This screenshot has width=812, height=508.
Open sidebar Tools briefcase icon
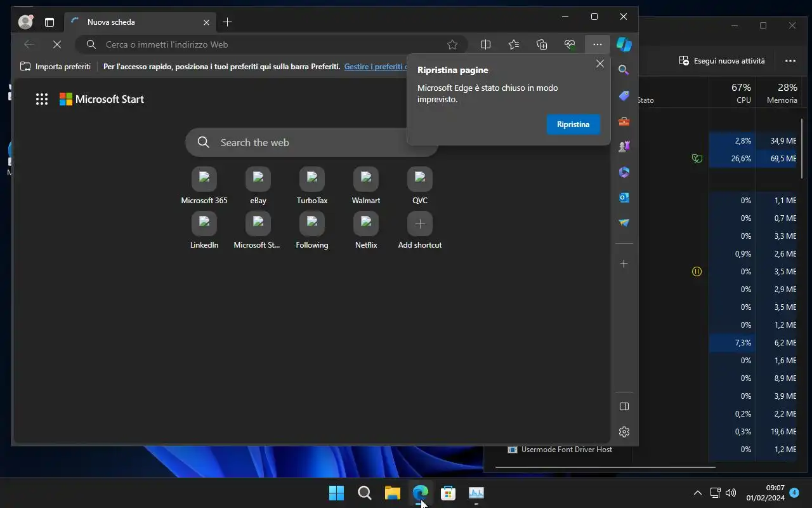pos(624,121)
